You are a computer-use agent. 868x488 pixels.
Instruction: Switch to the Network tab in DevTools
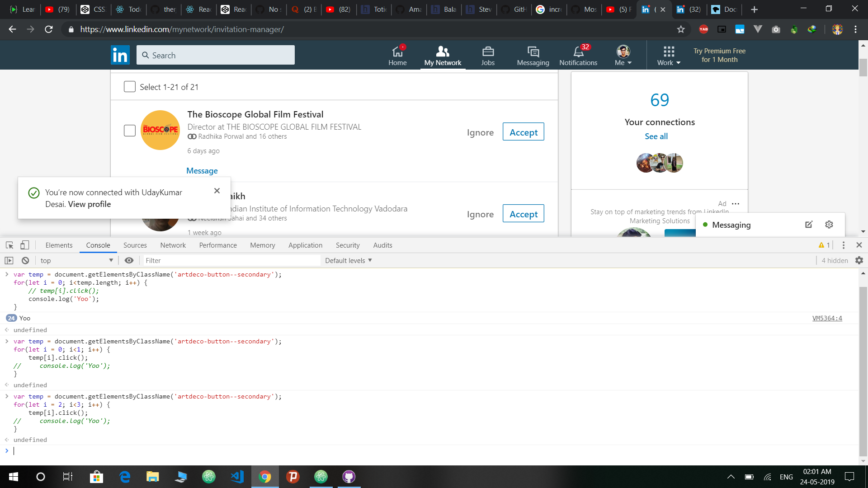click(173, 245)
